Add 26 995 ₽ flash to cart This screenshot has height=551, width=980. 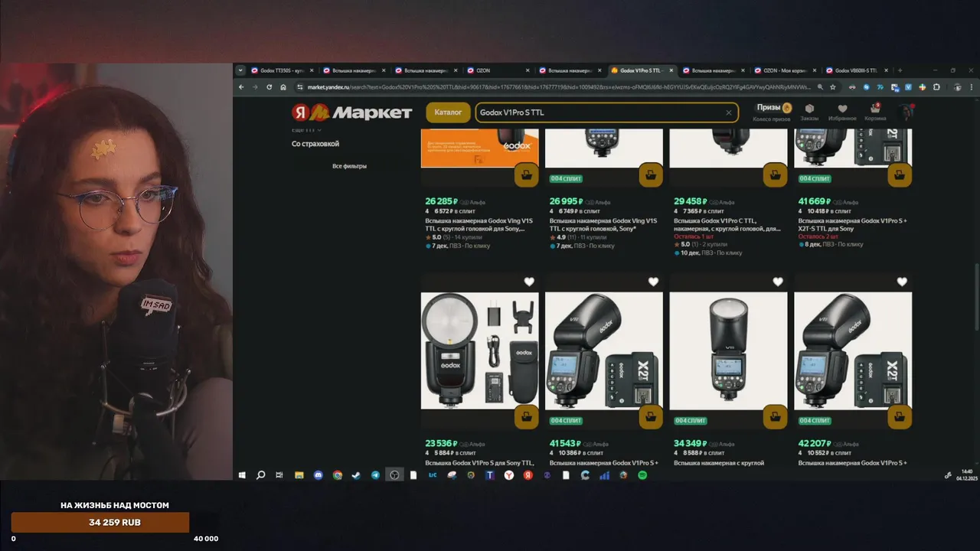(x=651, y=174)
